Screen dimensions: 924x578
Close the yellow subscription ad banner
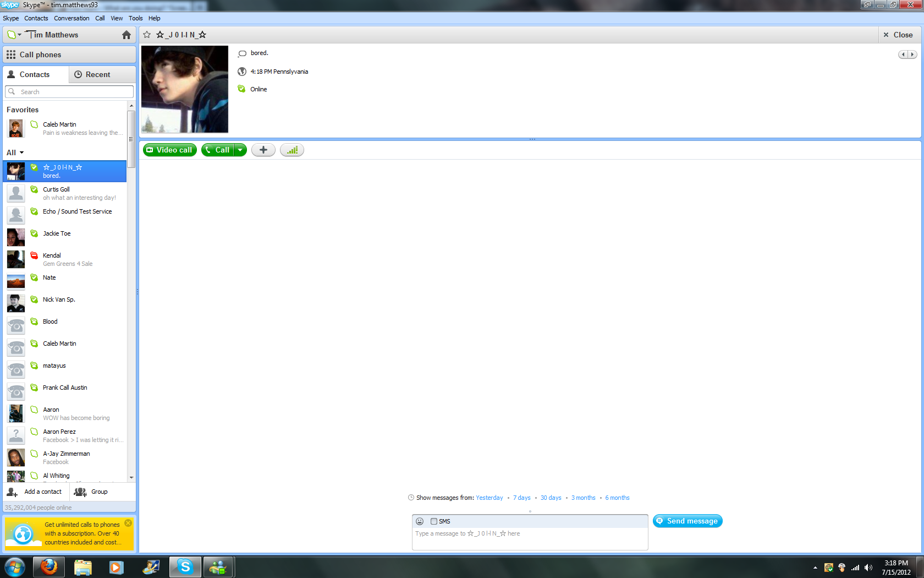click(x=128, y=523)
